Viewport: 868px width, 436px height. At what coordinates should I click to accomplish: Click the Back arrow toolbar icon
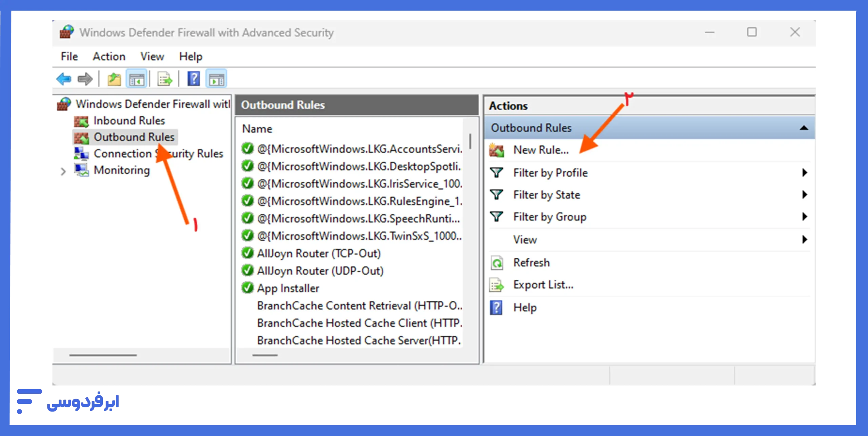click(x=64, y=79)
